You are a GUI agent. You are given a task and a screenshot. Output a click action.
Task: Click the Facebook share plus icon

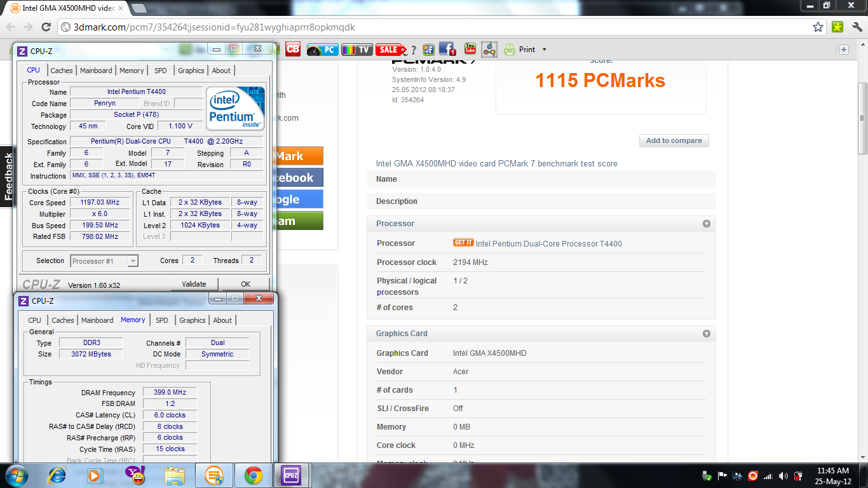(428, 50)
